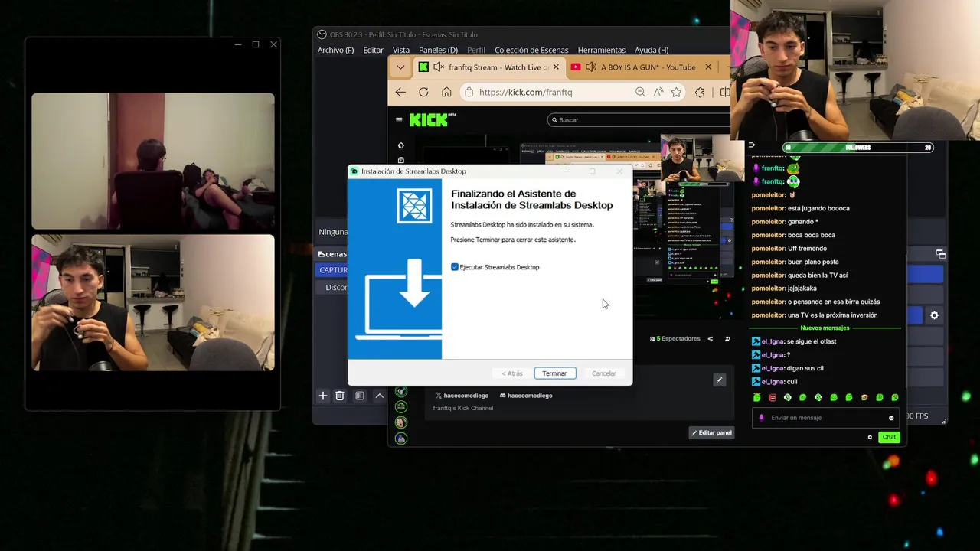Screen dimensions: 980x551
Task: Open chat settings gear beside Chat button
Action: point(870,437)
